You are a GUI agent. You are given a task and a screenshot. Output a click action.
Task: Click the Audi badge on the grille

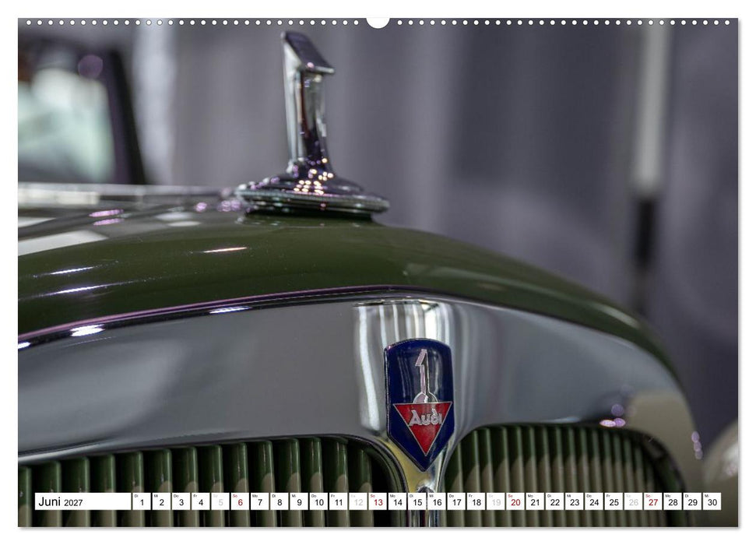420,404
